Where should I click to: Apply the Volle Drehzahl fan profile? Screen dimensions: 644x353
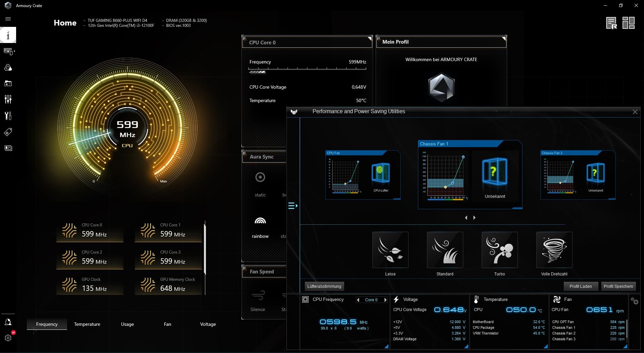click(x=554, y=250)
